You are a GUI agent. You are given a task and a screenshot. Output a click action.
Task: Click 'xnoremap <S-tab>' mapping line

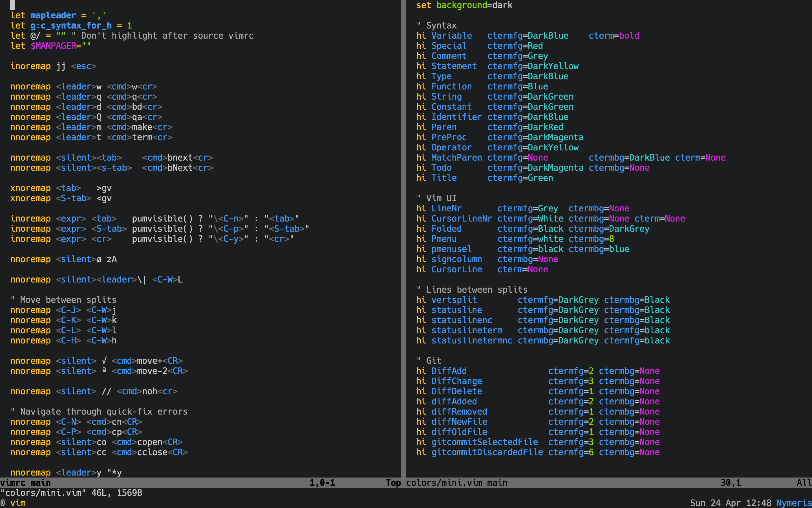click(x=61, y=198)
